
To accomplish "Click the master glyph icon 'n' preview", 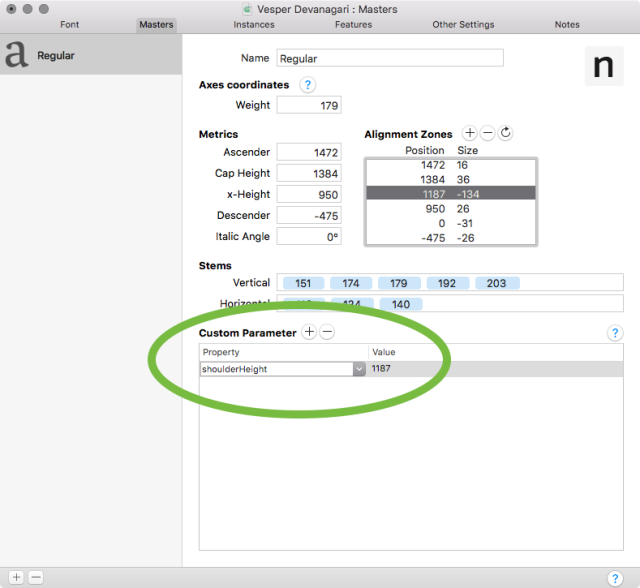I will 603,65.
